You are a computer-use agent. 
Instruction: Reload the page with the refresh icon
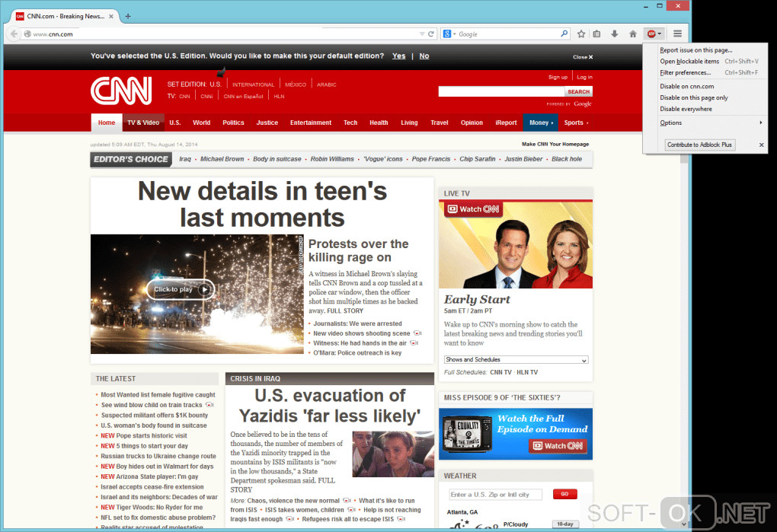[x=430, y=34]
